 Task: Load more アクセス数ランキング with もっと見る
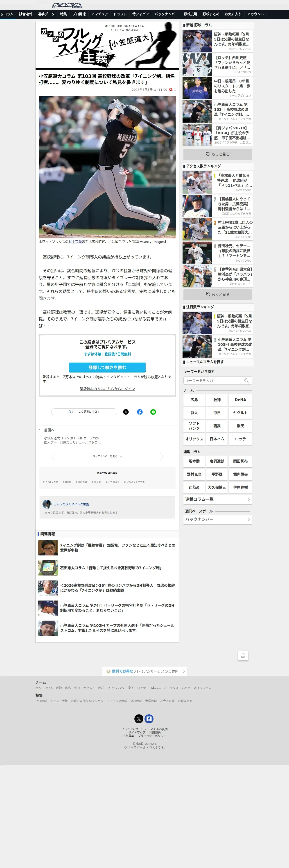[218, 295]
